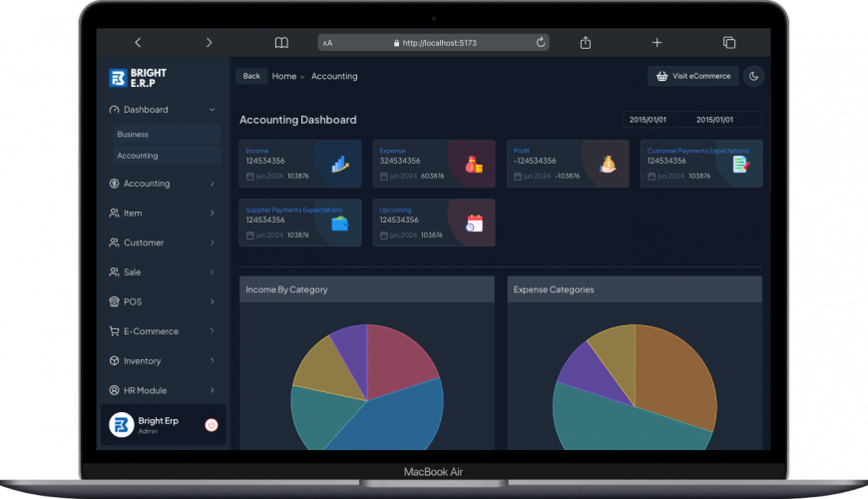Click the red logout power button
The image size is (868, 499).
[212, 425]
